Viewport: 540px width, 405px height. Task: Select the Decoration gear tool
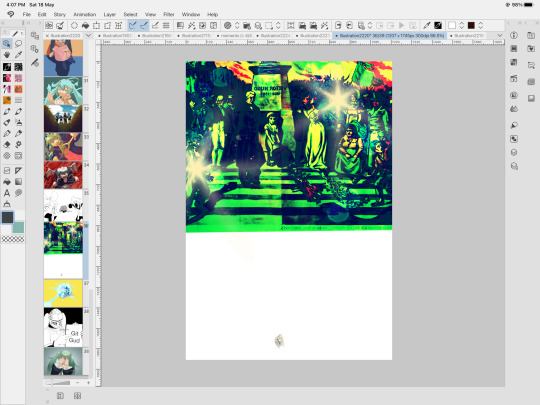18,145
